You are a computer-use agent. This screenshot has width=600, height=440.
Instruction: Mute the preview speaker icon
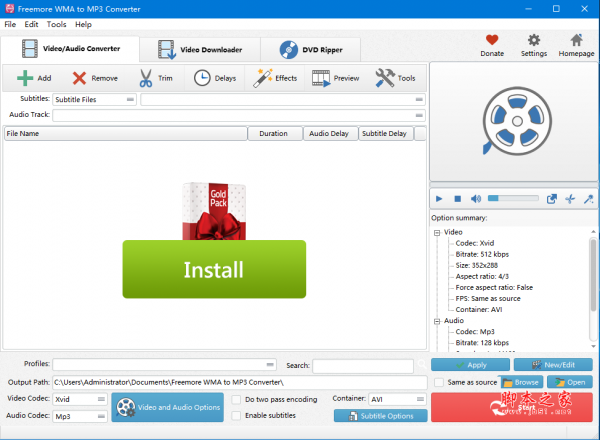476,199
